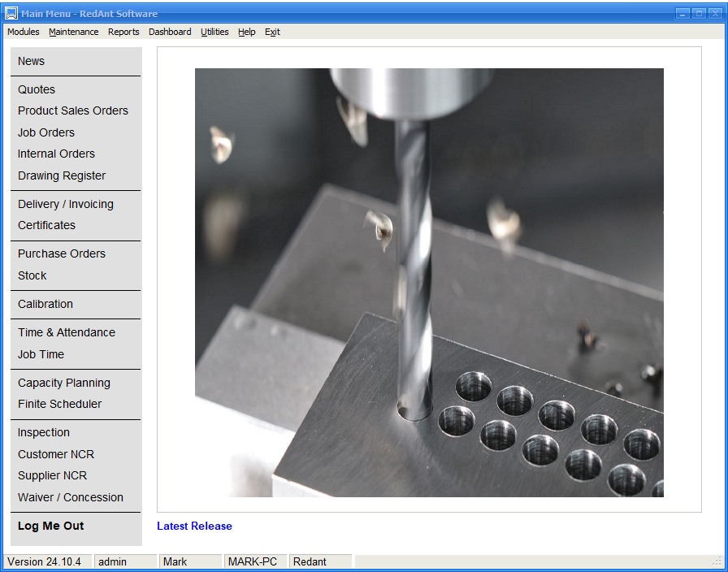This screenshot has height=572, width=728.
Task: Open the Utilities menu
Action: tap(214, 32)
